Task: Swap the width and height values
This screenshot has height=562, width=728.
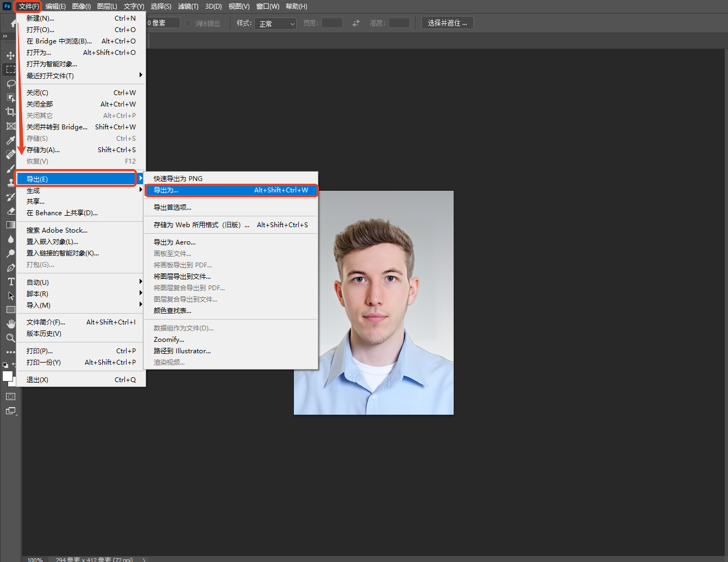Action: 356,23
